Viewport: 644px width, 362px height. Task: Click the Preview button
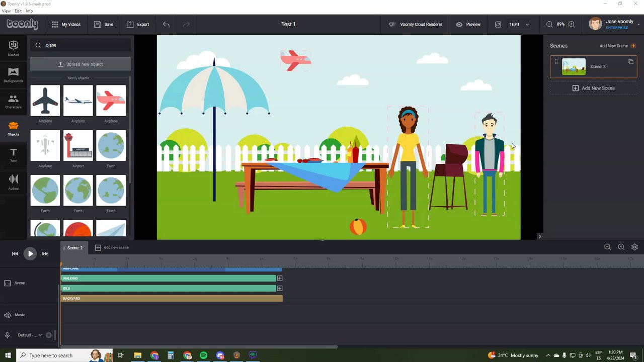468,24
